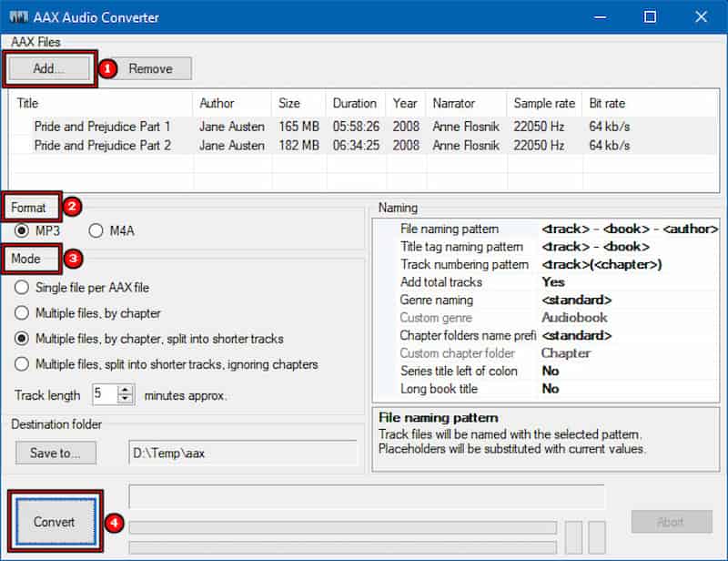
Task: Click the Remove button
Action: click(x=150, y=69)
